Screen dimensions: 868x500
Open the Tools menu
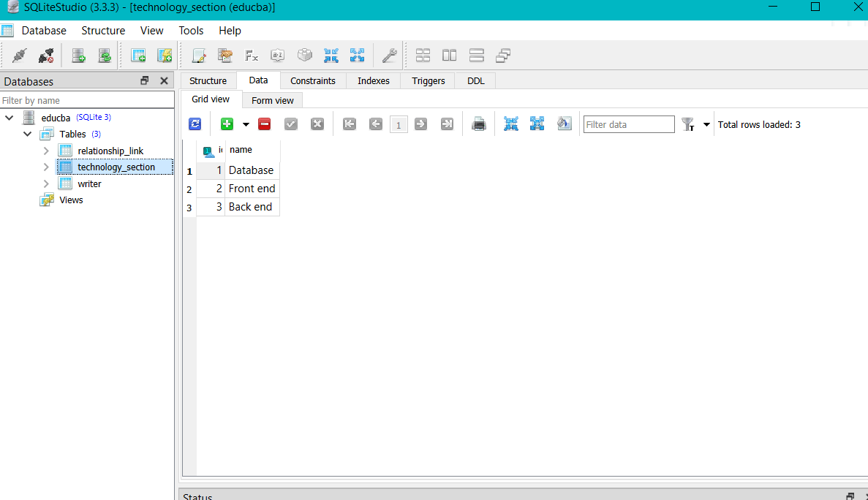click(191, 31)
